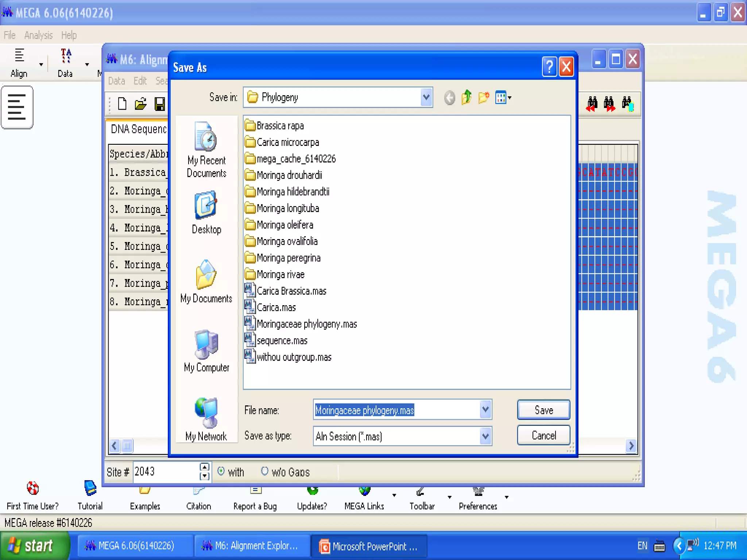Click the Create New Folder icon
This screenshot has width=747, height=560.
[x=484, y=97]
